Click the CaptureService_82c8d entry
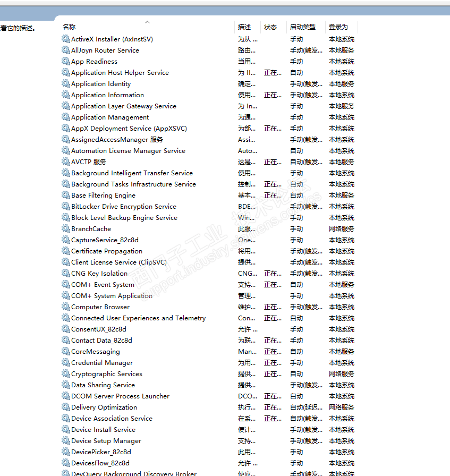Image resolution: width=450 pixels, height=476 pixels. (105, 240)
